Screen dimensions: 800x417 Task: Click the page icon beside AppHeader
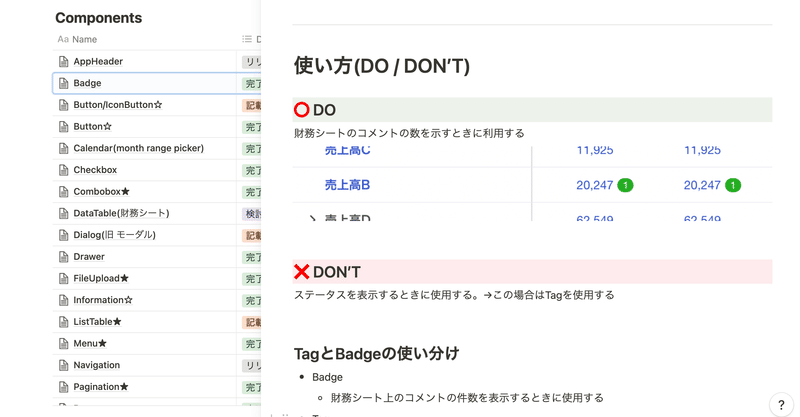(63, 62)
